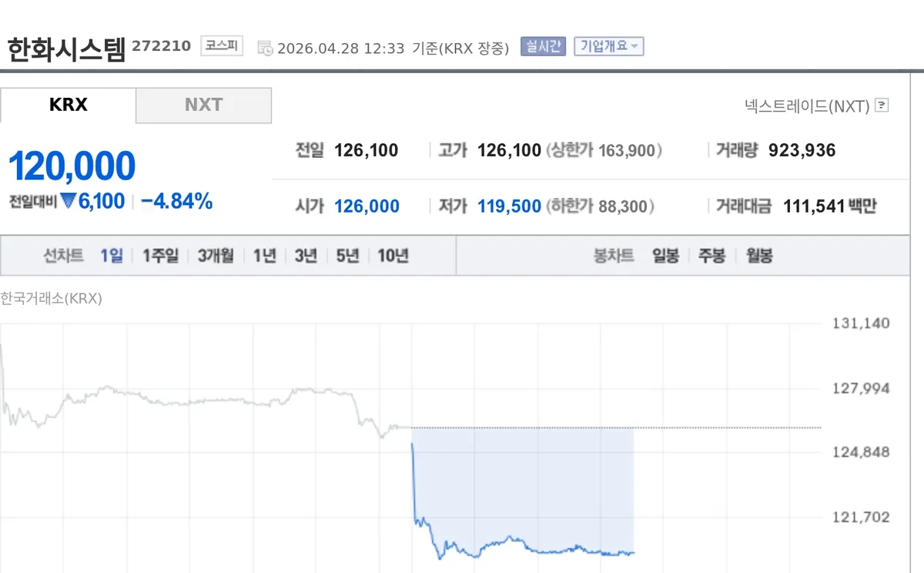Open the 월봉 monthly candle chart
Viewport: 924px width, 573px height.
759,256
